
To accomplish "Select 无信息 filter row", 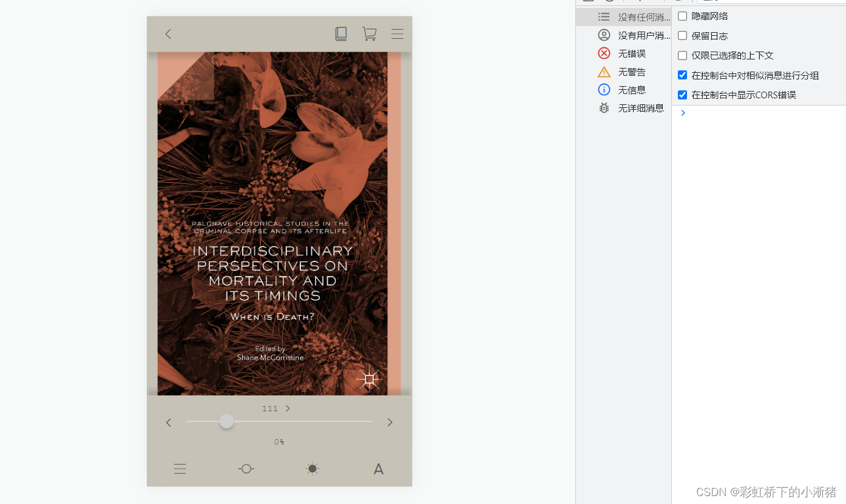I will tap(624, 90).
